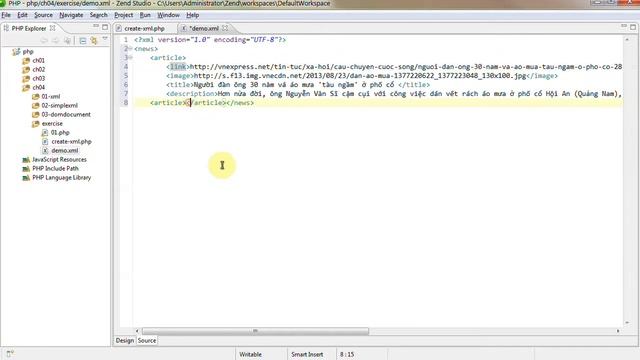Click the editor horizontal scrollbar thumb
Image resolution: width=640 pixels, height=360 pixels.
tap(255, 331)
